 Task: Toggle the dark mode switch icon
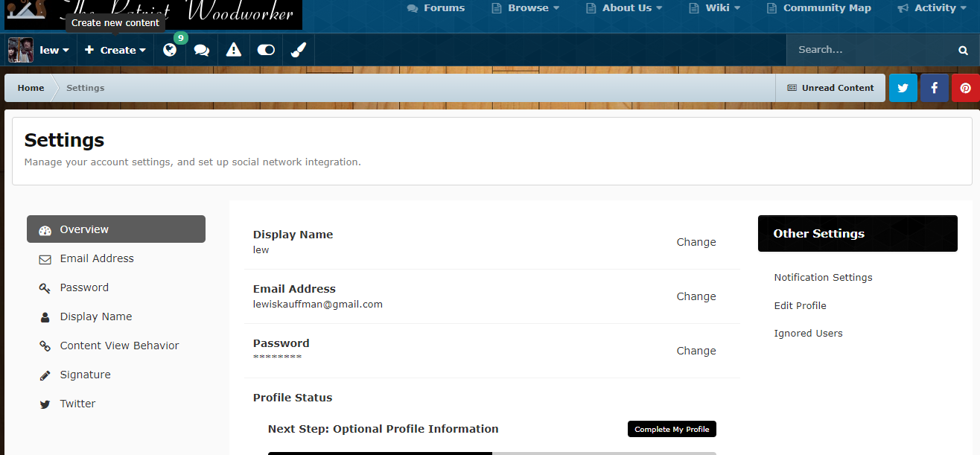point(265,50)
